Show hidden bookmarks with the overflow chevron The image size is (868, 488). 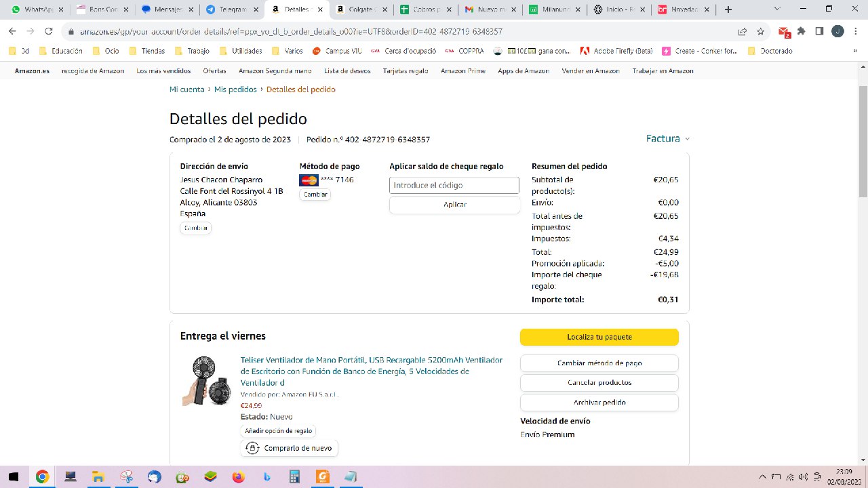point(854,51)
